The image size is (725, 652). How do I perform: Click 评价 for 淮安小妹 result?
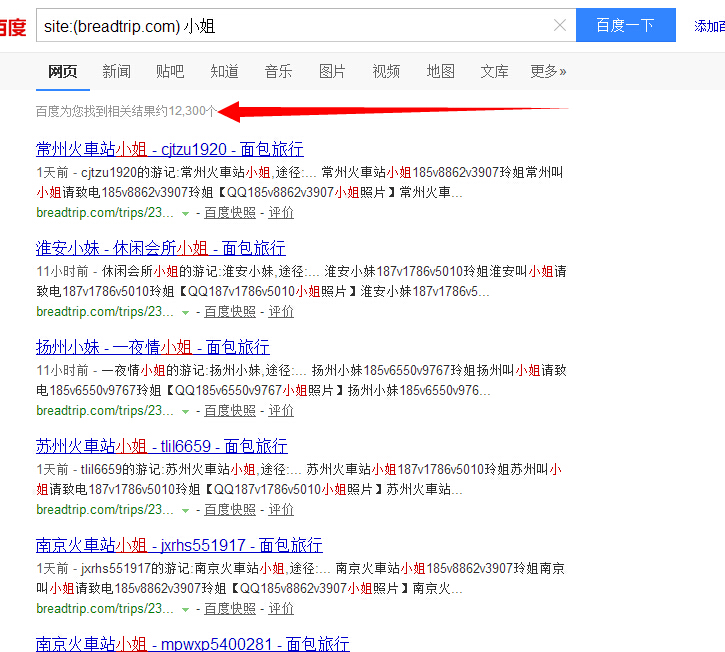pyautogui.click(x=281, y=312)
